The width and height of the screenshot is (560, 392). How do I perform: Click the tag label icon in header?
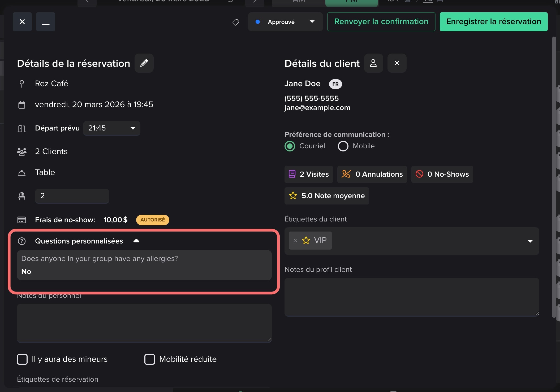click(x=236, y=22)
